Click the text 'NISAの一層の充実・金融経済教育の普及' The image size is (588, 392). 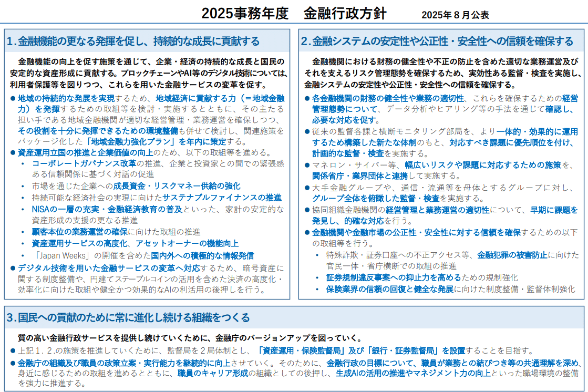coord(107,209)
